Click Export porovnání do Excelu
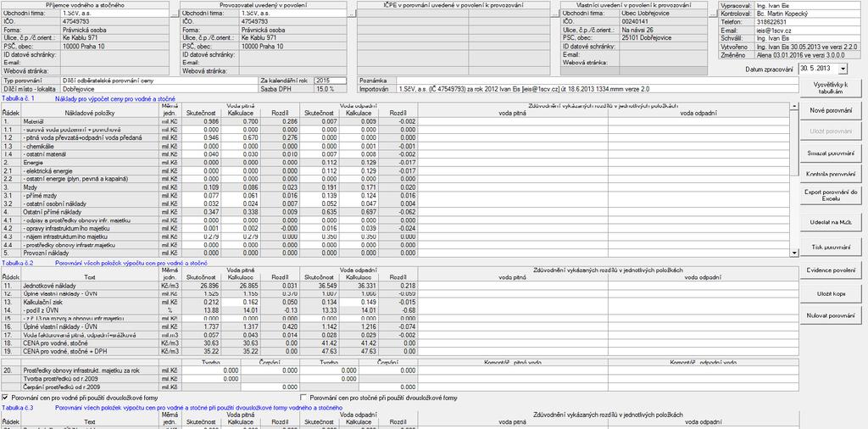The width and height of the screenshot is (868, 429). pyautogui.click(x=831, y=195)
